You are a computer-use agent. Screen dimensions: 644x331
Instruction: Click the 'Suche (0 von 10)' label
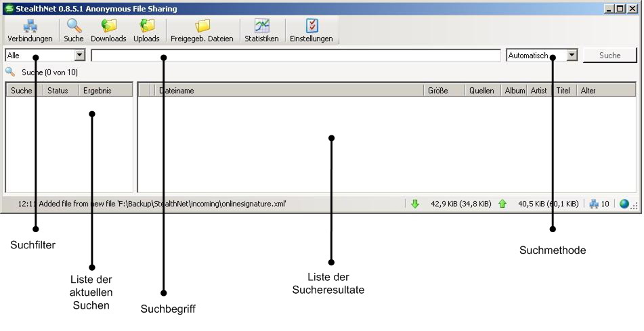pos(49,72)
